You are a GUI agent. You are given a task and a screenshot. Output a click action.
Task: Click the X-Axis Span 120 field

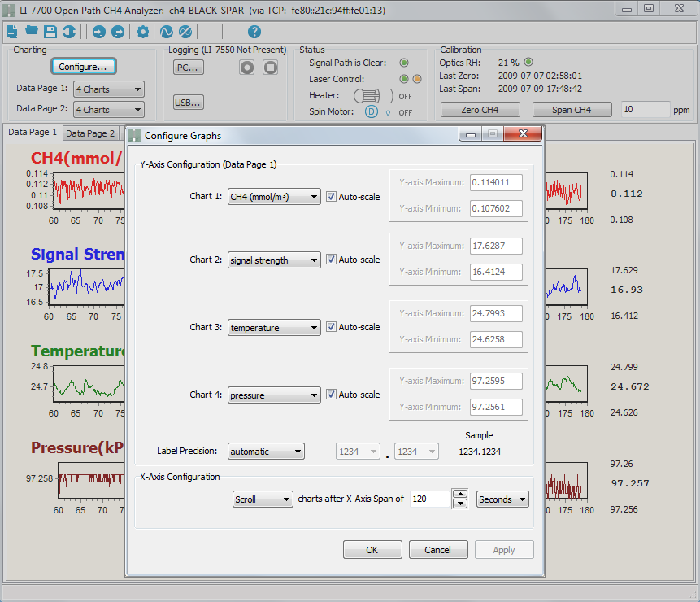430,499
